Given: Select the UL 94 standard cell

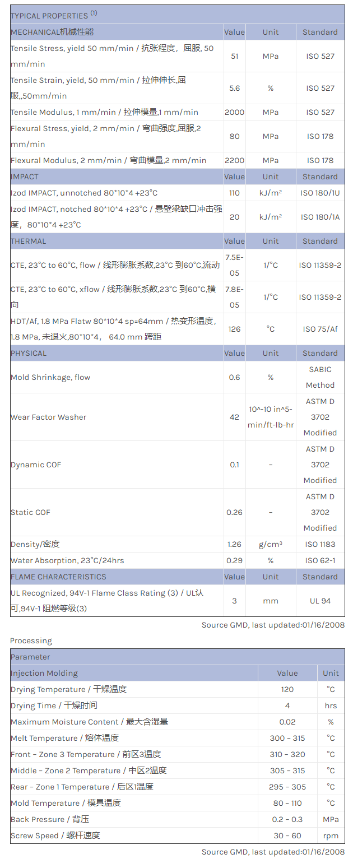Looking at the screenshot, I should (x=320, y=601).
